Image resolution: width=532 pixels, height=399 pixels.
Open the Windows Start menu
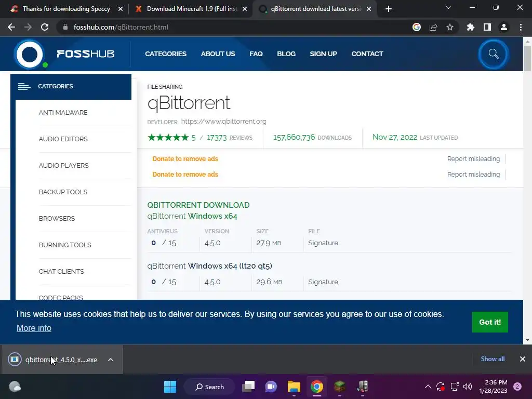tap(170, 387)
